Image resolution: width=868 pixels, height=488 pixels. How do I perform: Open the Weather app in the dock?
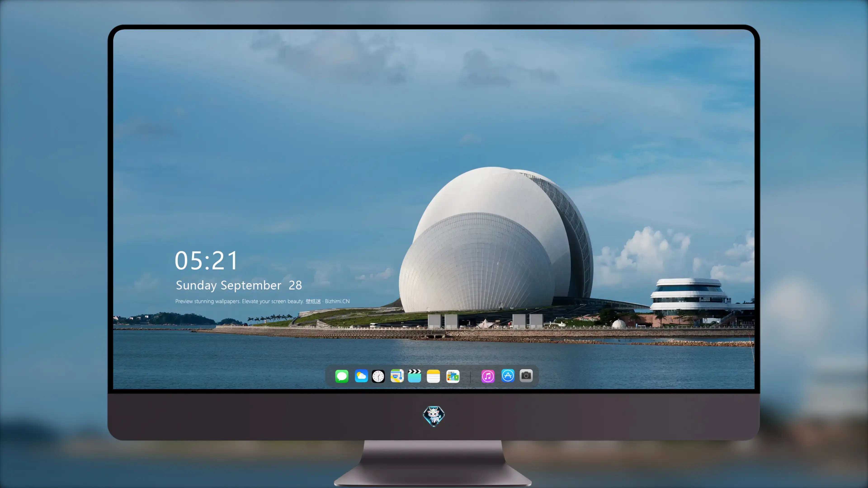[361, 376]
